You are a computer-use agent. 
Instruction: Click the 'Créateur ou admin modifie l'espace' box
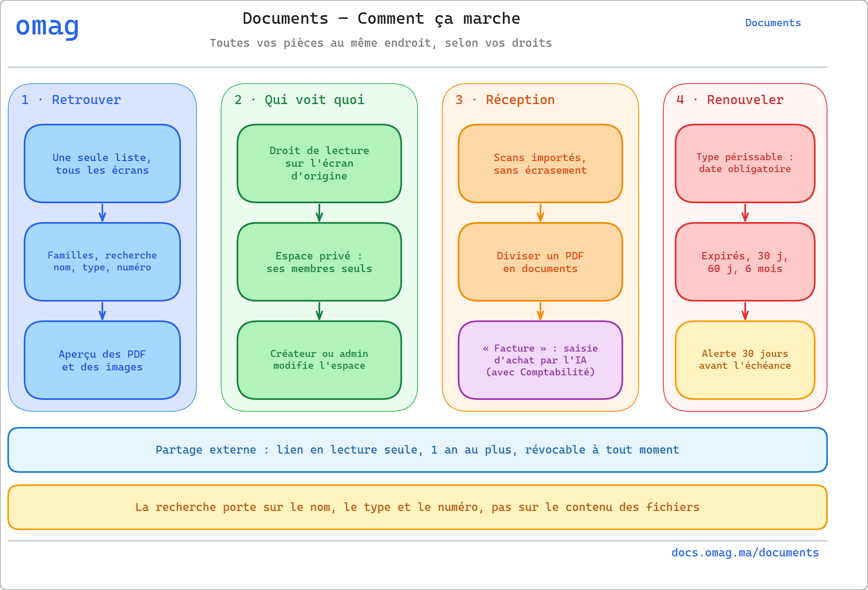click(x=319, y=360)
